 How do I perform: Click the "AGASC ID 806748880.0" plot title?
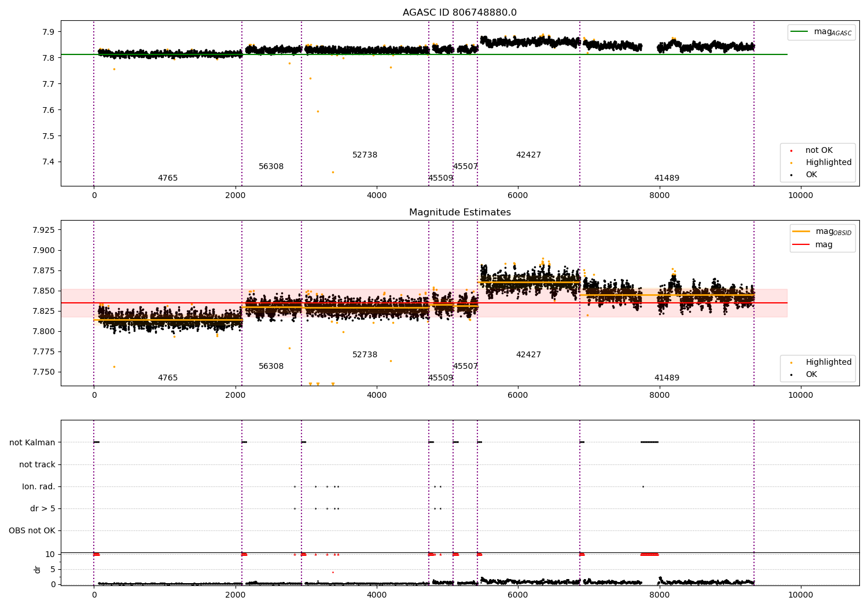tap(459, 13)
